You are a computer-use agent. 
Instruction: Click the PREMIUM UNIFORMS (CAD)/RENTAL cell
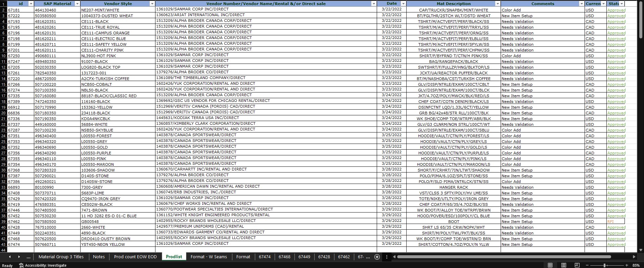(266, 227)
